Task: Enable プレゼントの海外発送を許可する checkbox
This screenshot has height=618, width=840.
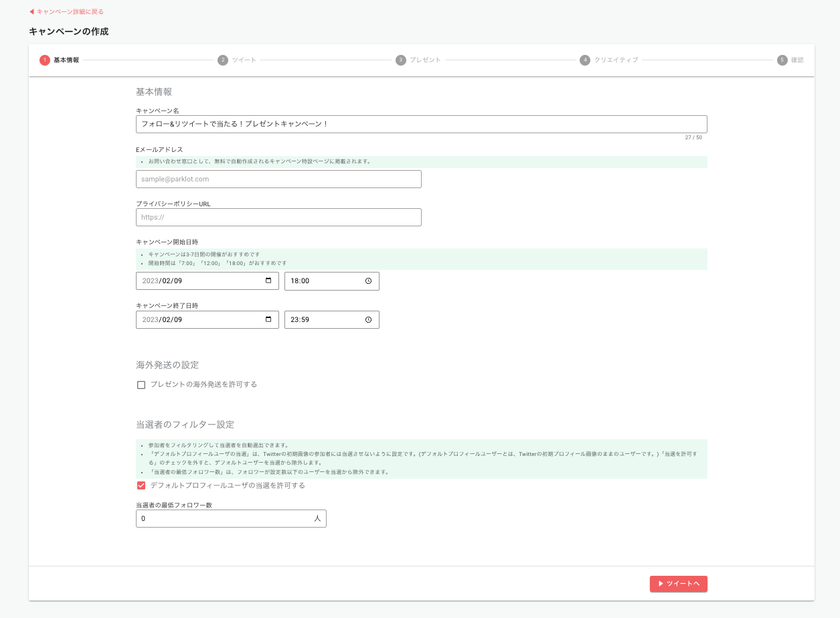Action: pyautogui.click(x=141, y=385)
